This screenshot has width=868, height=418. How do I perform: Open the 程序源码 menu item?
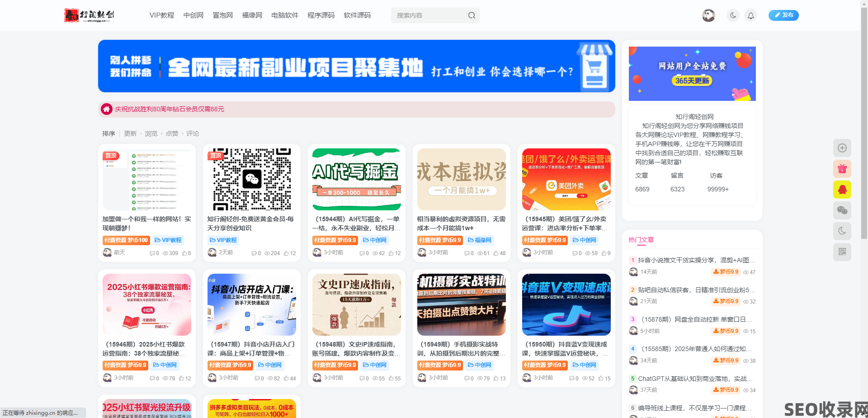point(321,15)
